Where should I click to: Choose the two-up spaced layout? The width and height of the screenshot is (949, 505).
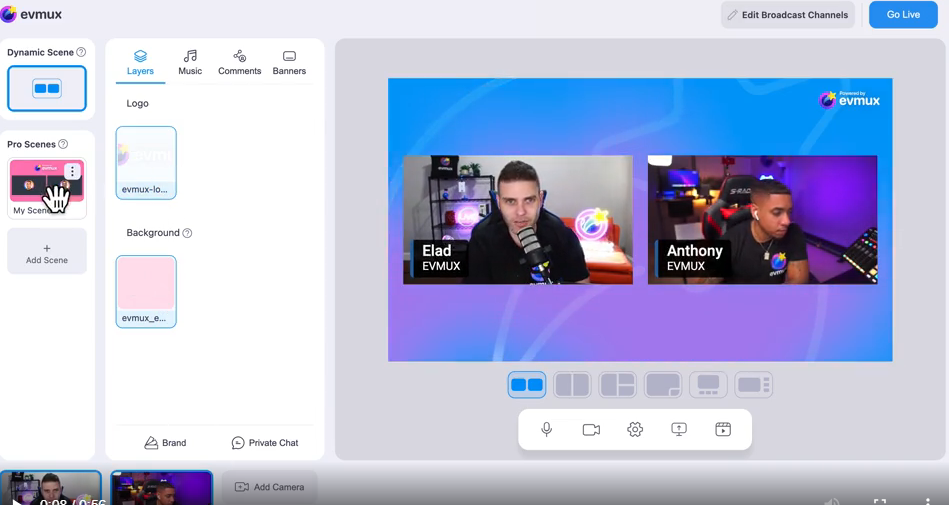click(x=527, y=385)
